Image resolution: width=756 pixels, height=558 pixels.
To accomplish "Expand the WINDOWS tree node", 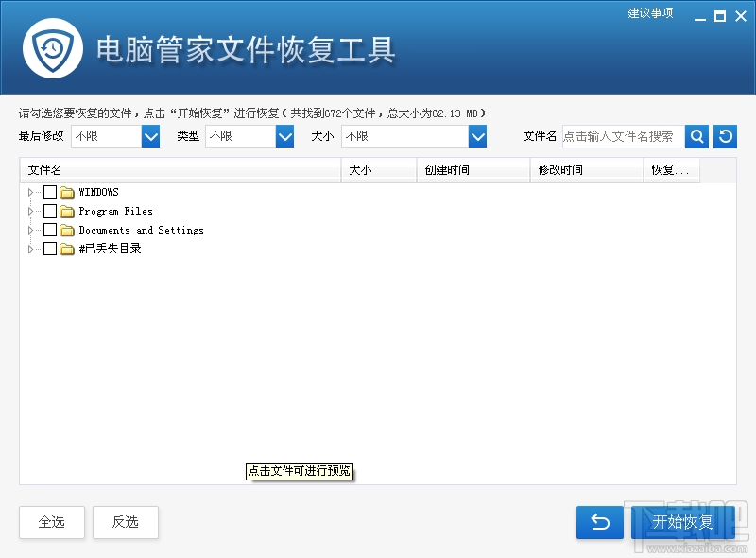I will 30,192.
